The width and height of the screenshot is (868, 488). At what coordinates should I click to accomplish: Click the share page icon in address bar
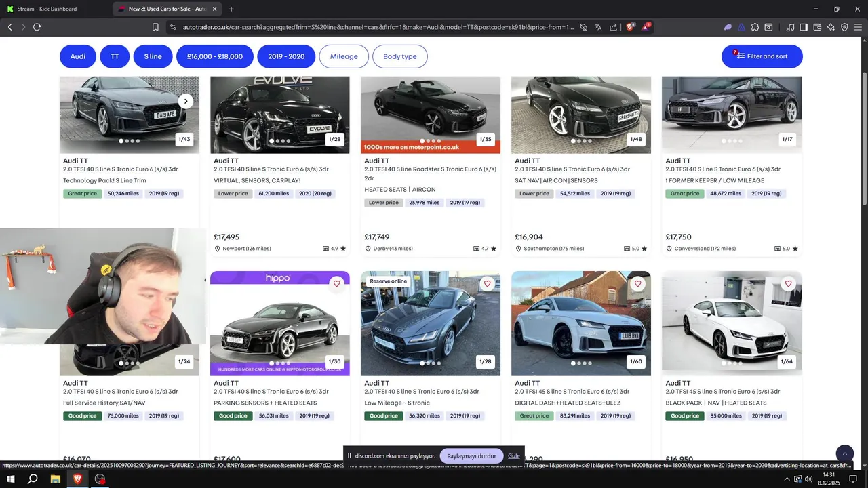(613, 27)
